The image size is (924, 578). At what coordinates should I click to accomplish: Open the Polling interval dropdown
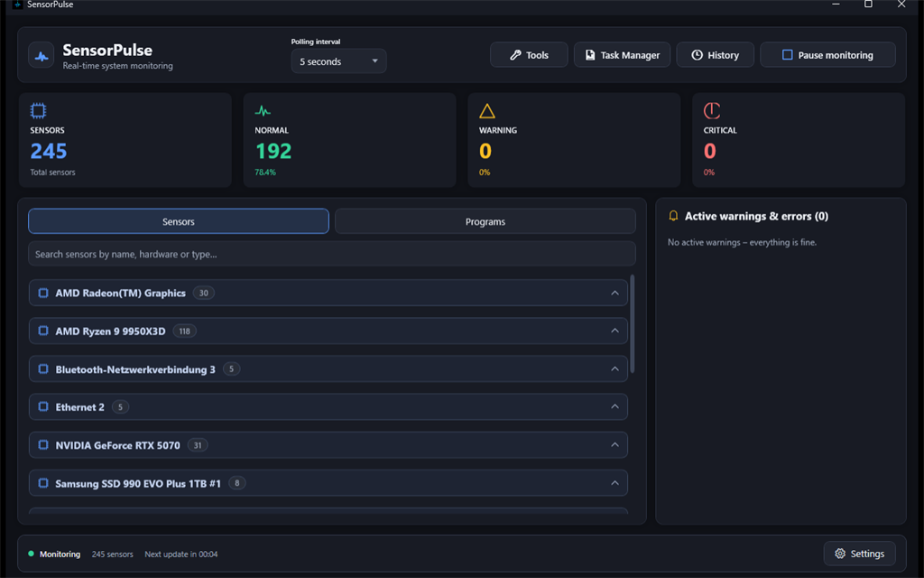click(x=338, y=61)
